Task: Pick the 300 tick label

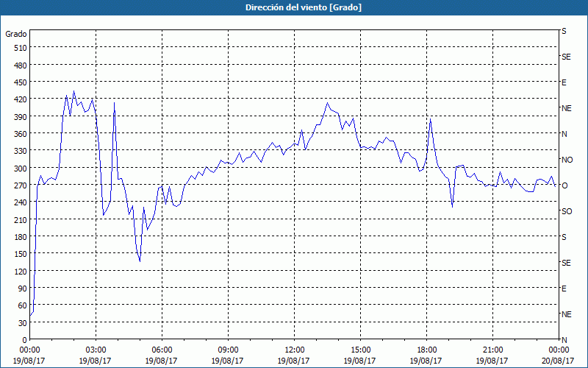Action: (x=21, y=169)
